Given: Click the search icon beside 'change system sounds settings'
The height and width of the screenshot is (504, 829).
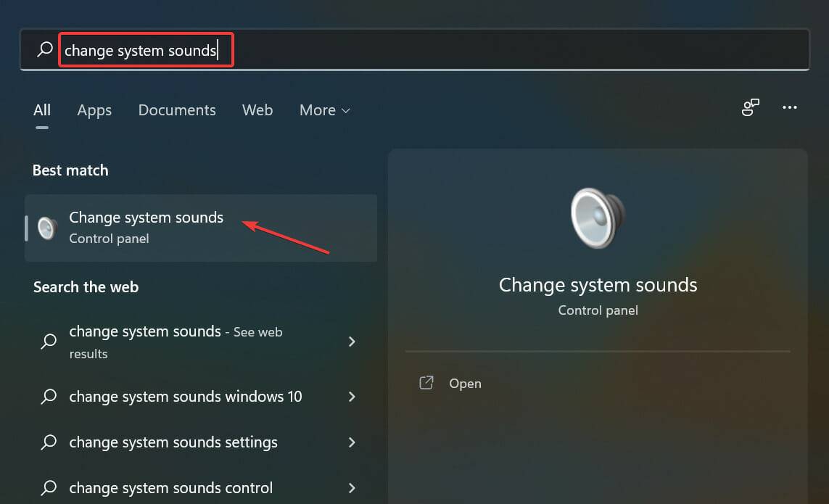Looking at the screenshot, I should tap(48, 442).
